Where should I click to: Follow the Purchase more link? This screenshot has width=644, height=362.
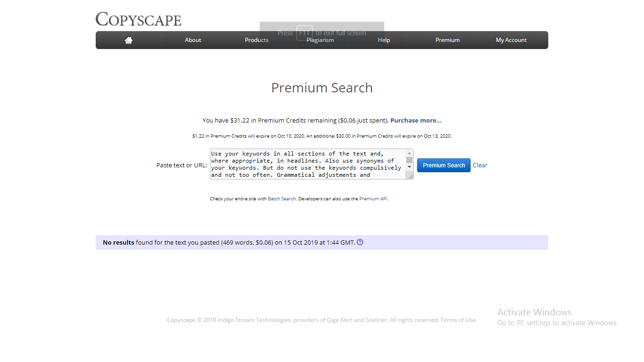click(x=416, y=121)
